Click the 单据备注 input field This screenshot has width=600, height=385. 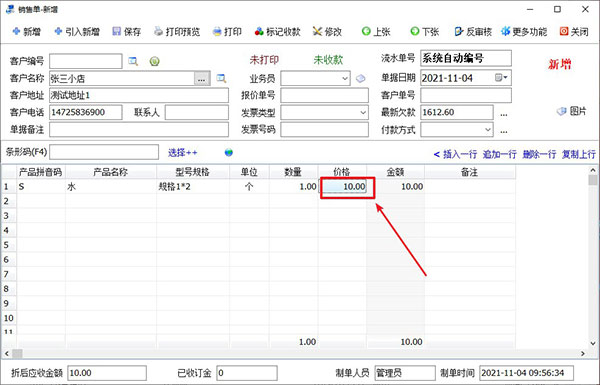[139, 130]
